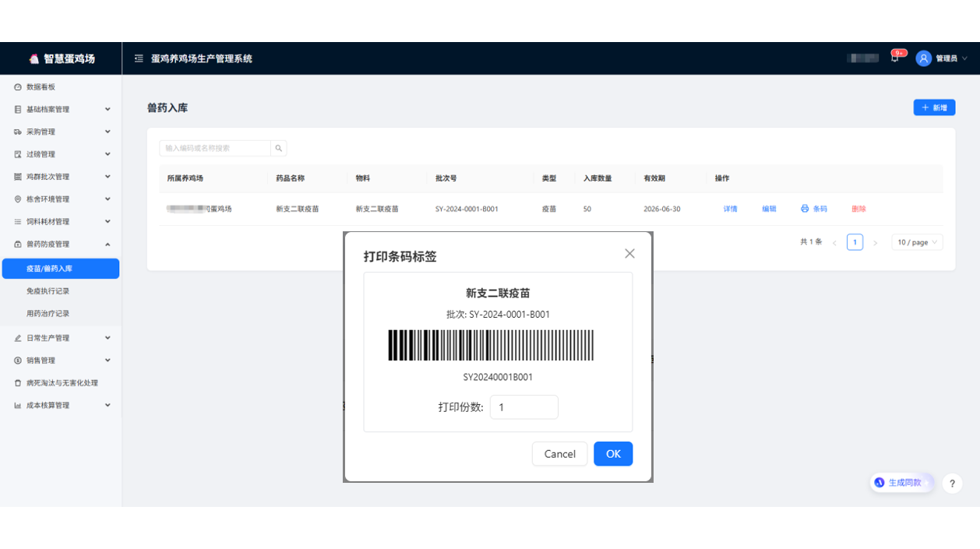This screenshot has width=980, height=549.
Task: Click previous page arrow in pagination
Action: coord(834,243)
